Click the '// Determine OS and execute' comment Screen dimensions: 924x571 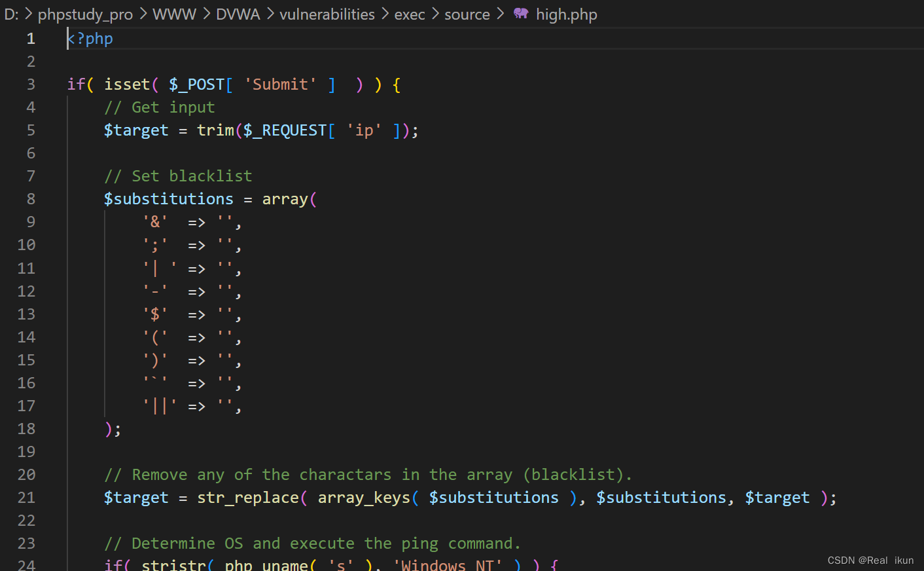point(313,543)
